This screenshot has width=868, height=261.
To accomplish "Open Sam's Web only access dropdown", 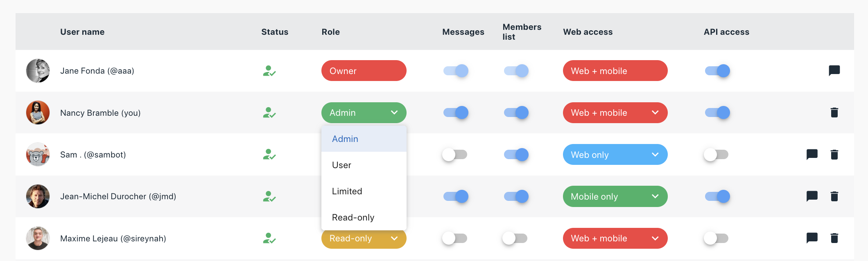I will [x=615, y=155].
